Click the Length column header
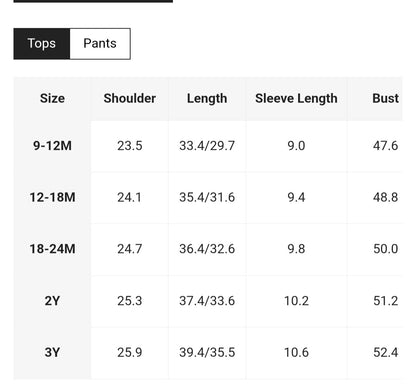416x384 pixels. point(207,99)
